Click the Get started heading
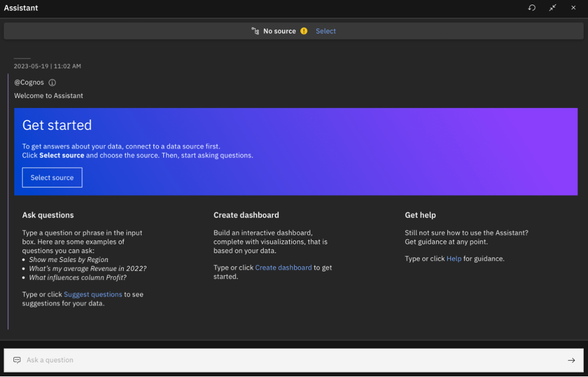This screenshot has width=588, height=377. (57, 125)
